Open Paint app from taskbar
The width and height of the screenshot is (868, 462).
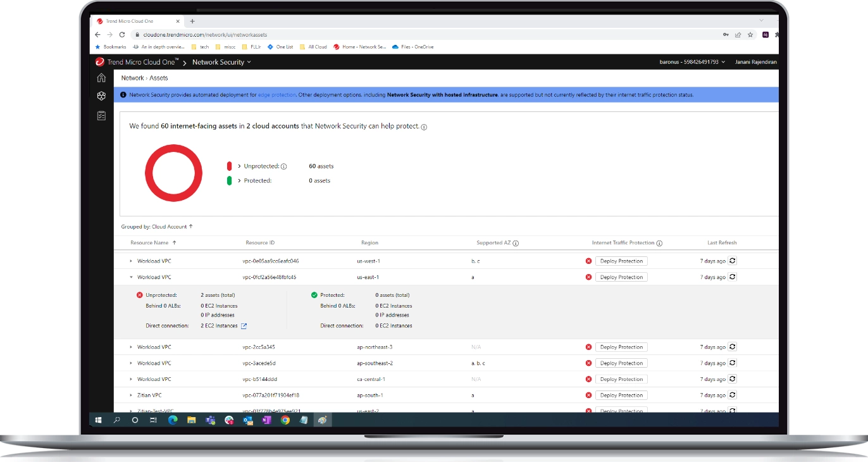click(x=323, y=420)
